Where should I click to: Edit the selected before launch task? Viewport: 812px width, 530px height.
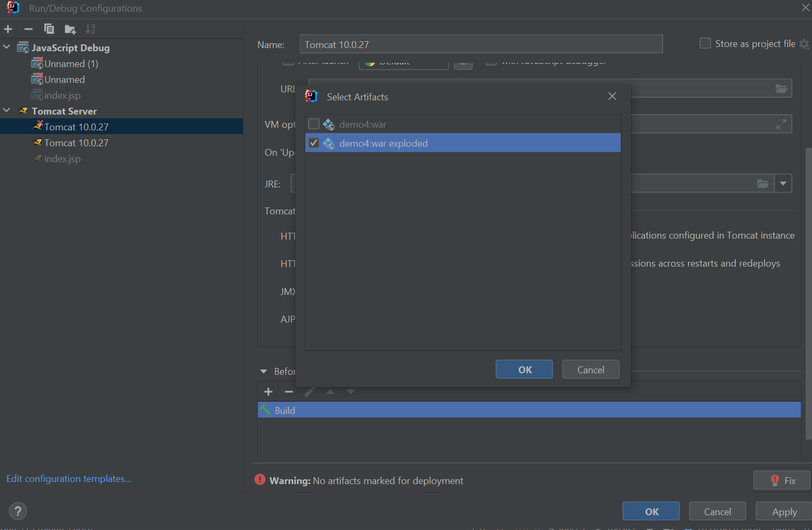click(x=310, y=392)
